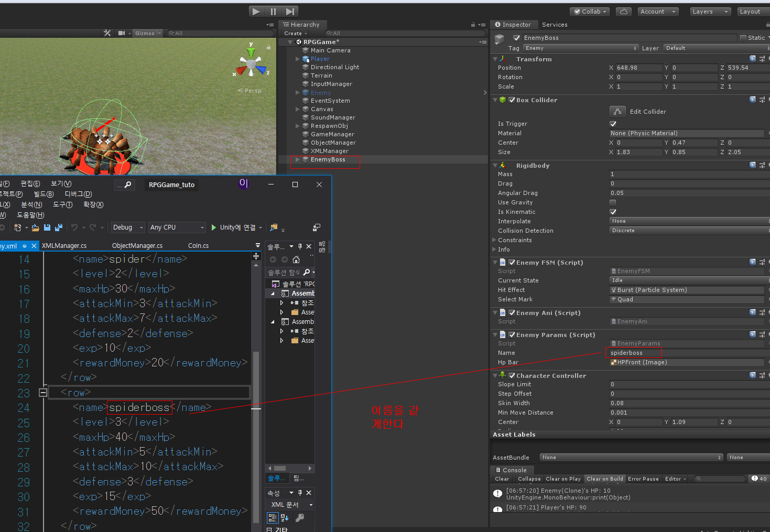The height and width of the screenshot is (532, 770).
Task: Switch to ObjectManager.cs editor tab
Action: (137, 246)
